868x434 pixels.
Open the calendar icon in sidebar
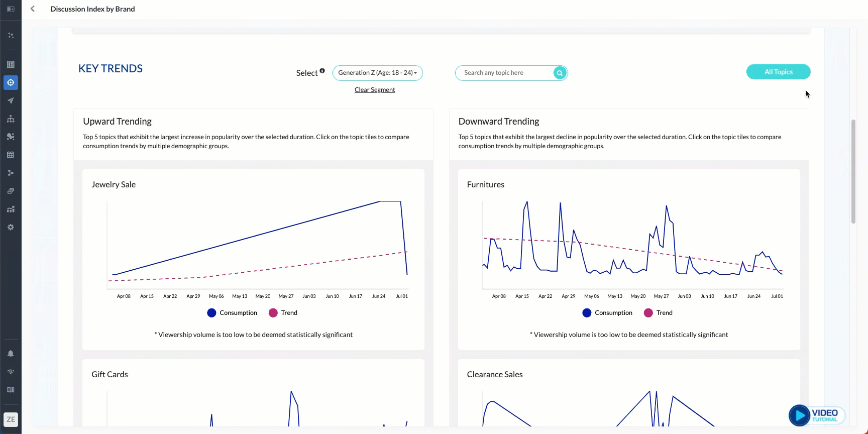pyautogui.click(x=11, y=155)
